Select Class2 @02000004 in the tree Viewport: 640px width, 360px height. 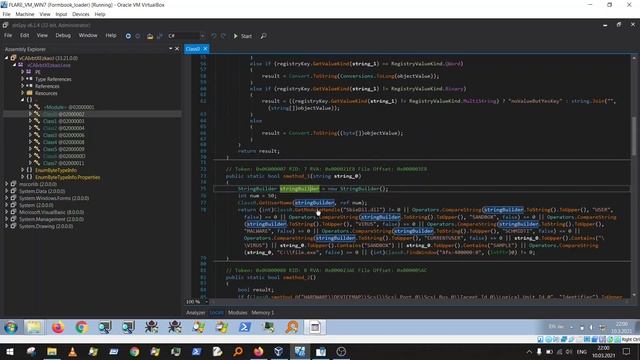point(64,128)
